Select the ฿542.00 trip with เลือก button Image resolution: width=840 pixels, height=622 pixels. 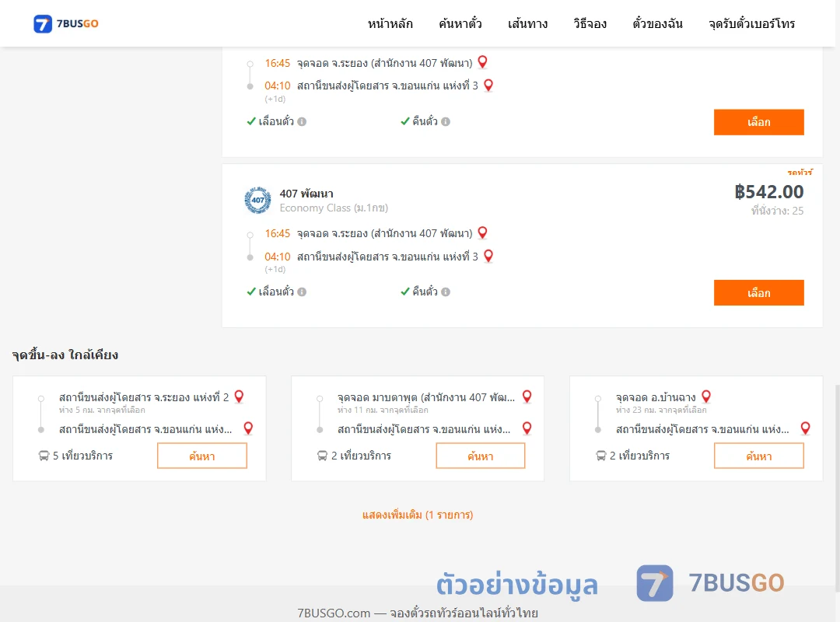758,292
